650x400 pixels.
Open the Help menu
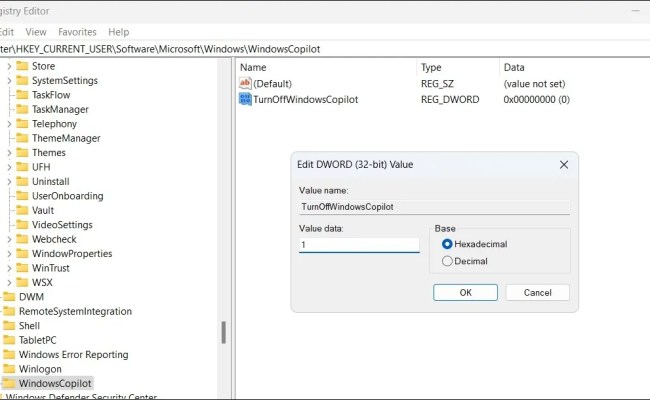[119, 32]
